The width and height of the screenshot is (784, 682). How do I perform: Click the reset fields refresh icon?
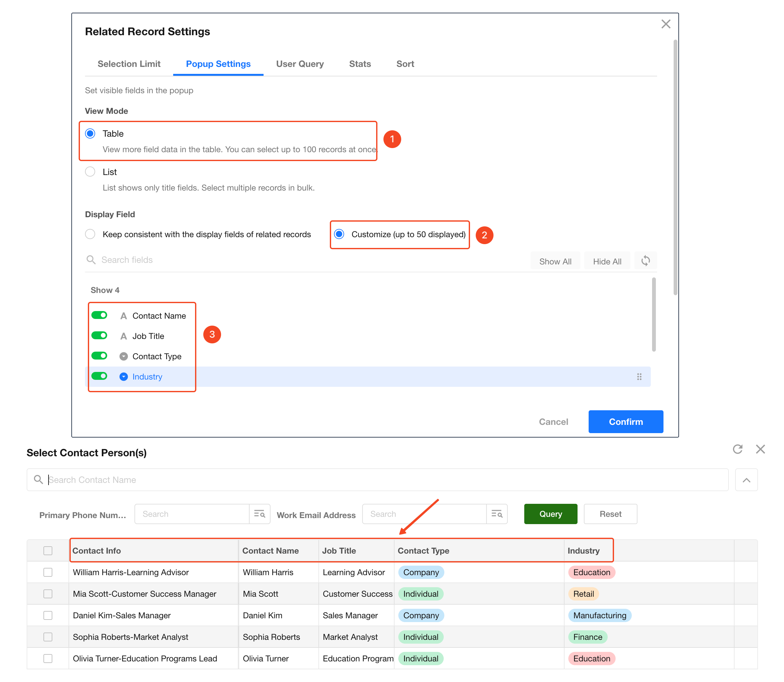[645, 261]
